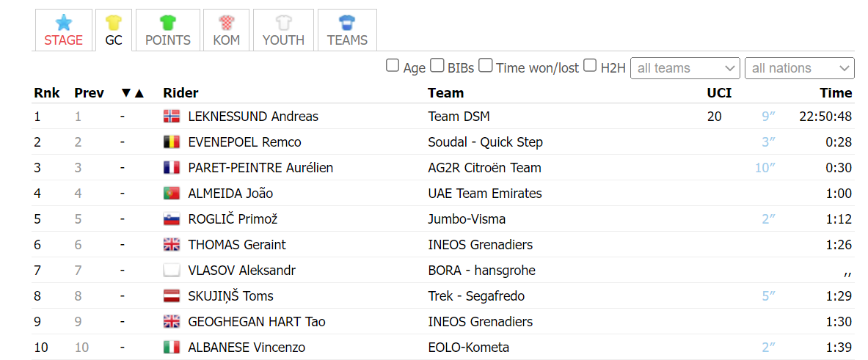Open the INEOS Grenadiers link for Thomas
868x360 pixels.
click(x=481, y=244)
